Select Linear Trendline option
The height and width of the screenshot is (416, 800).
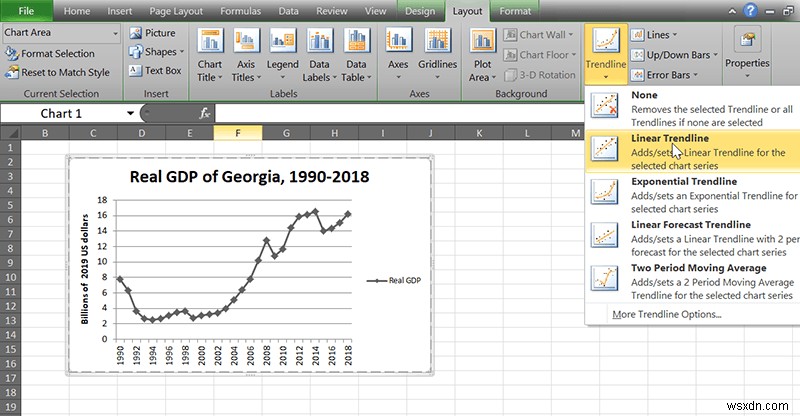(692, 152)
